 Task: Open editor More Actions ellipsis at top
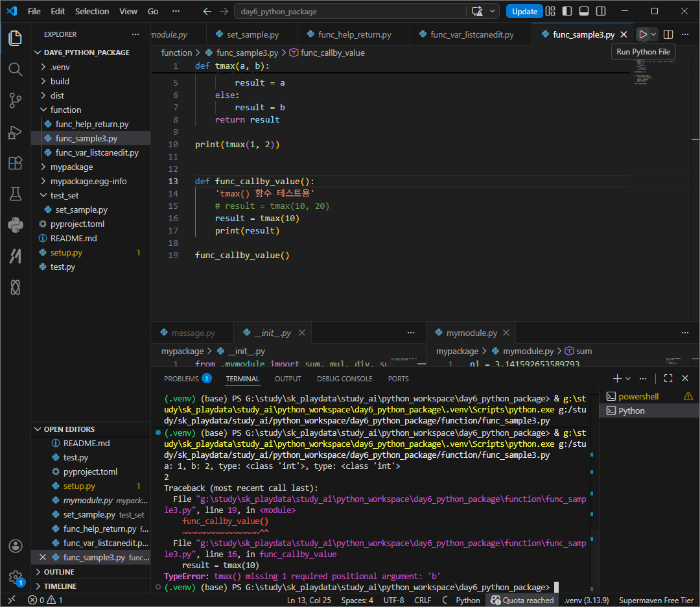pyautogui.click(x=685, y=34)
